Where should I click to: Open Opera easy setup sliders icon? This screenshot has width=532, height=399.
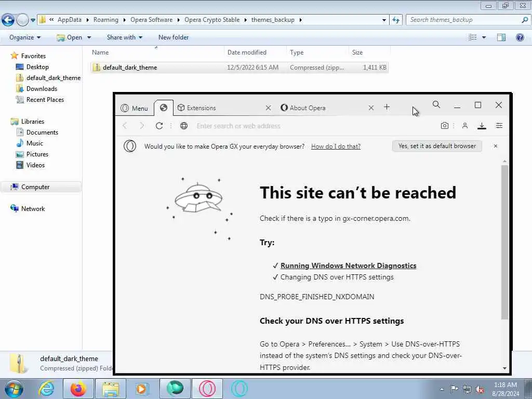point(499,126)
